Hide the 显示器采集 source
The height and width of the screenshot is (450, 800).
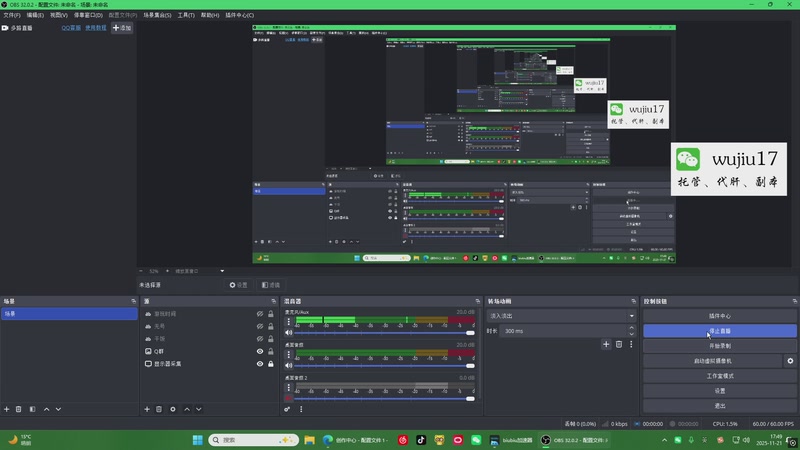[260, 364]
